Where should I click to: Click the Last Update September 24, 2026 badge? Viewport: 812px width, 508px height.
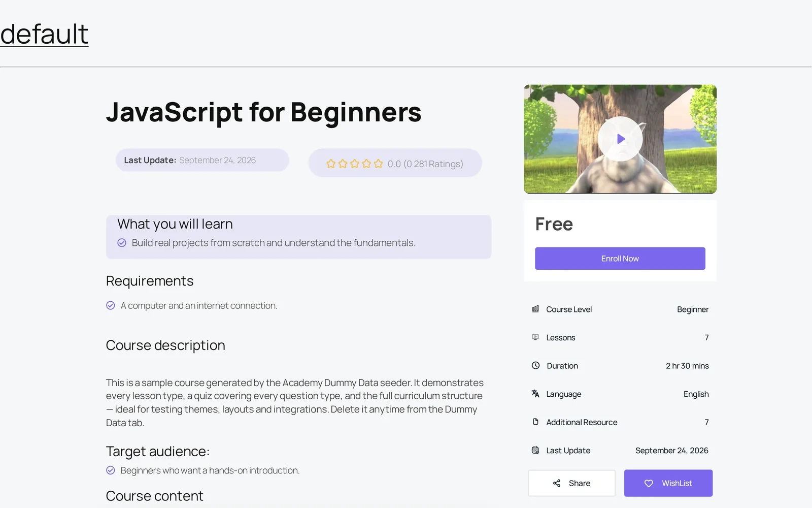(x=202, y=160)
